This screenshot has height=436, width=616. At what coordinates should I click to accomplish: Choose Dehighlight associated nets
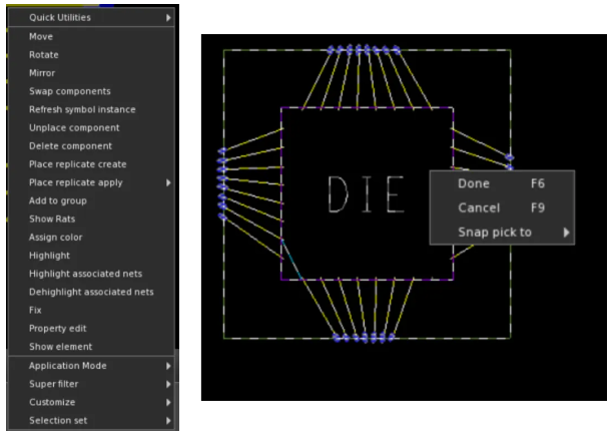pos(91,292)
